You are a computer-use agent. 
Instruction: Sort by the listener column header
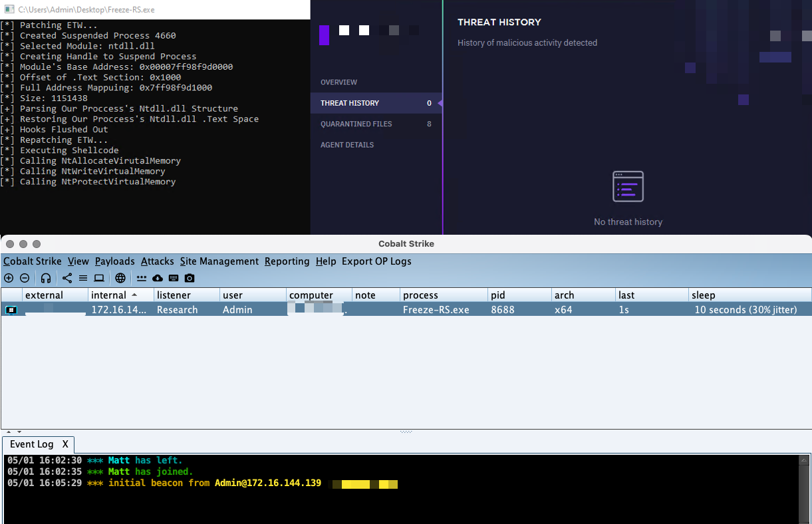tap(187, 295)
